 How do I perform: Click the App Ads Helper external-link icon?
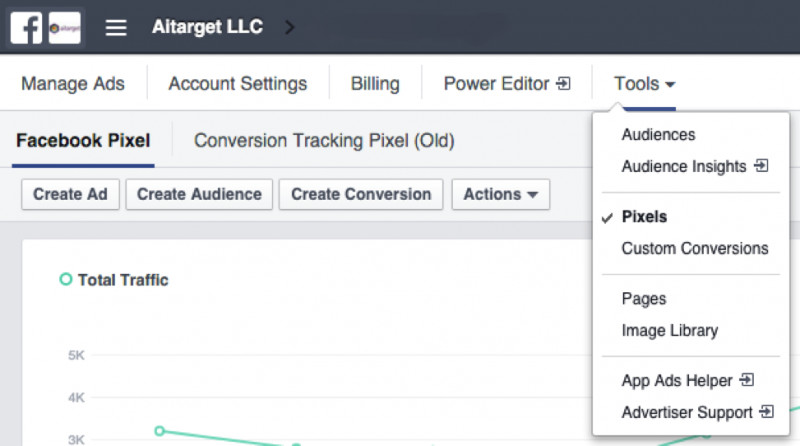pos(747,380)
